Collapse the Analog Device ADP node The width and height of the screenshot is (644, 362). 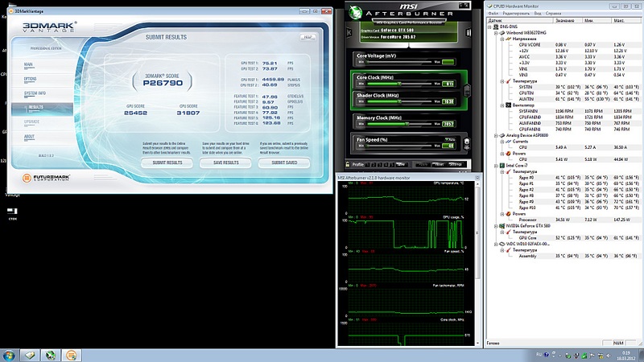pos(496,135)
